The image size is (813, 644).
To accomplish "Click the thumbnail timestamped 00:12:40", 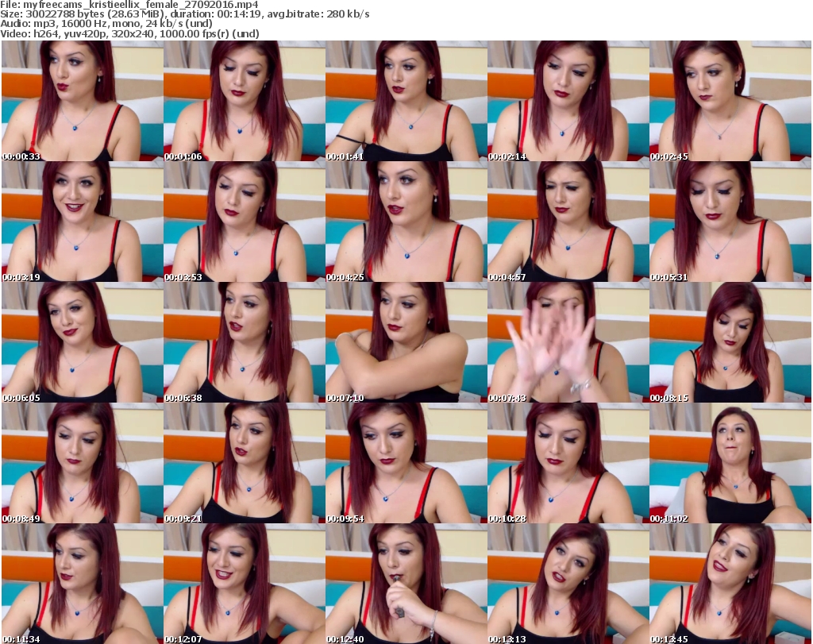I will coord(406,584).
